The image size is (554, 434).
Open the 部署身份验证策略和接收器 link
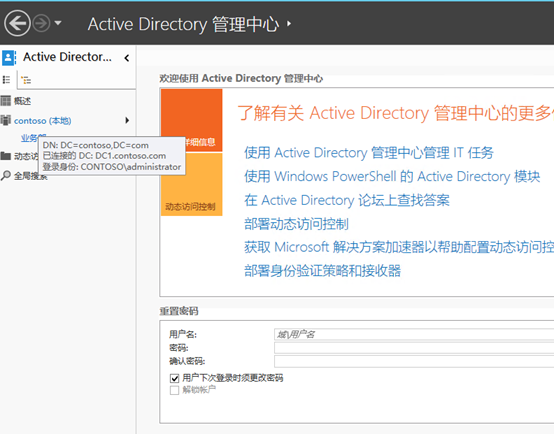[x=322, y=271]
